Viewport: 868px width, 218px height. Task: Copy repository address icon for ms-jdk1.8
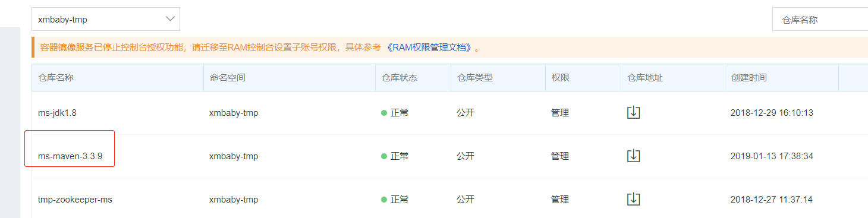[x=634, y=112]
